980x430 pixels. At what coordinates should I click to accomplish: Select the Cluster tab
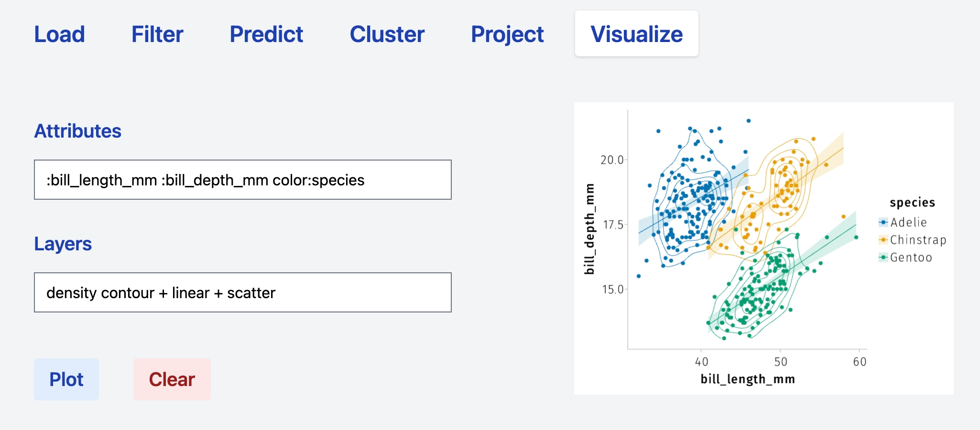click(387, 34)
